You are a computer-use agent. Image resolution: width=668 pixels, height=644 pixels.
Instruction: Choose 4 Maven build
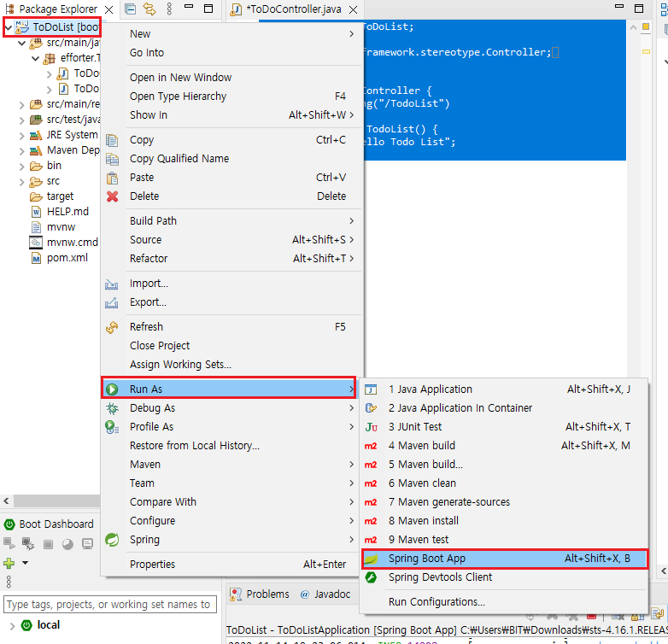click(504, 446)
